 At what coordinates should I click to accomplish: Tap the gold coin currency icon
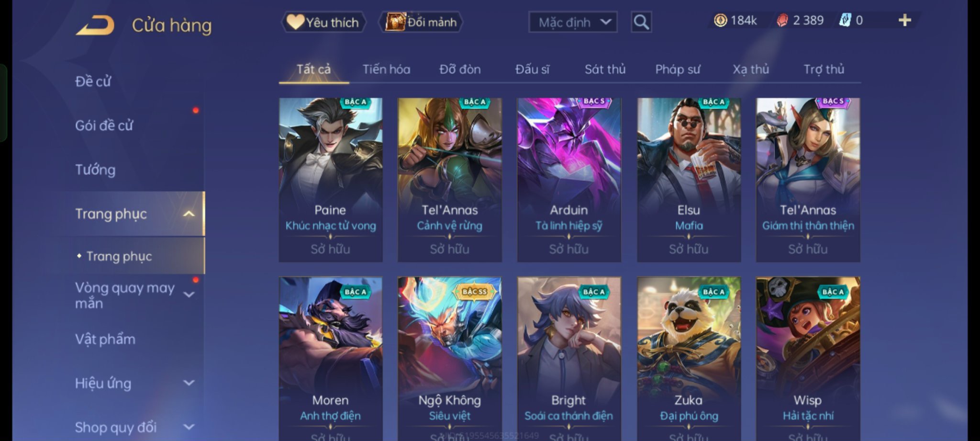[x=720, y=20]
